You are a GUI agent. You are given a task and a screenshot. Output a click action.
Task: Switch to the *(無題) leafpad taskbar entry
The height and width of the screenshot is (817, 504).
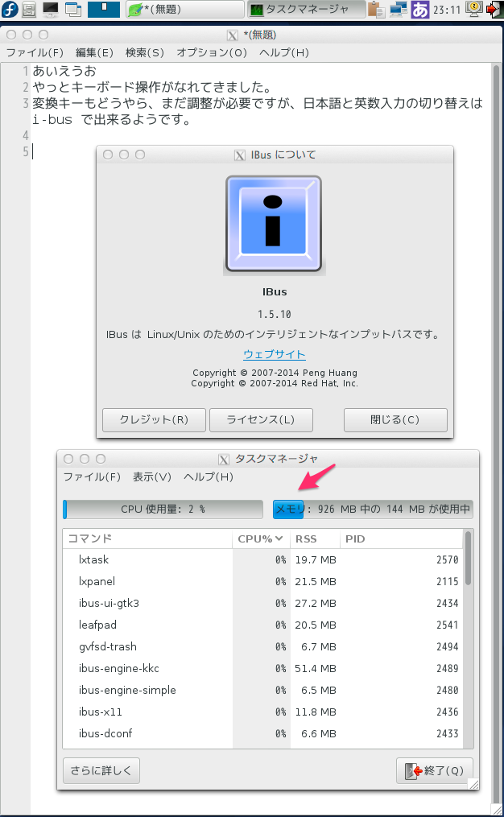click(x=184, y=9)
